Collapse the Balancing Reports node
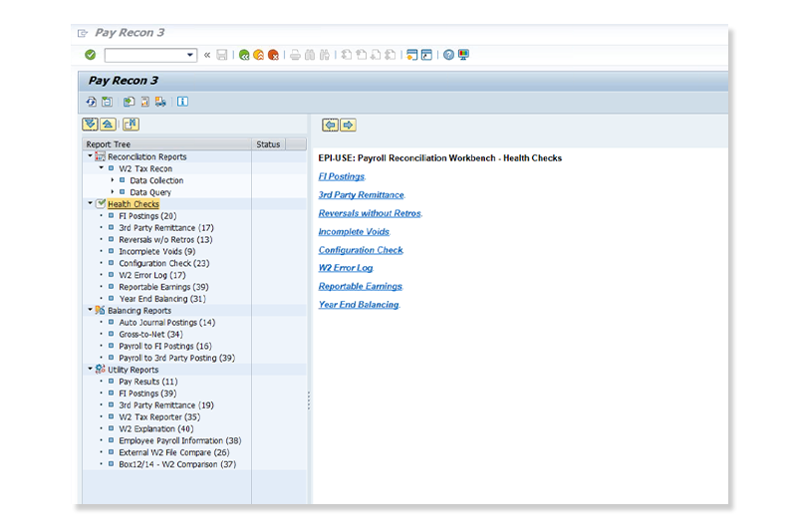Image resolution: width=797 pixels, height=532 pixels. [x=90, y=310]
